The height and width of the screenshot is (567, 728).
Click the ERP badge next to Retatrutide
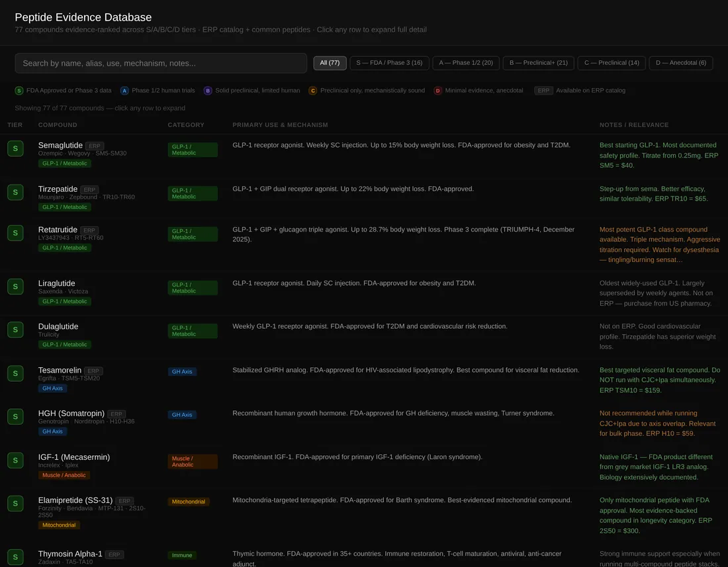89,230
